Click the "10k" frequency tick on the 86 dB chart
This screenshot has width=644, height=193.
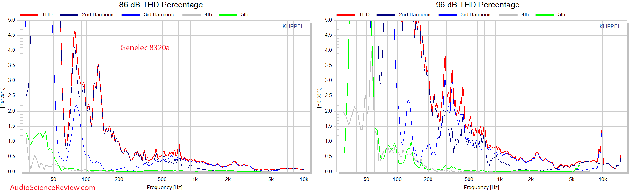click(x=304, y=179)
